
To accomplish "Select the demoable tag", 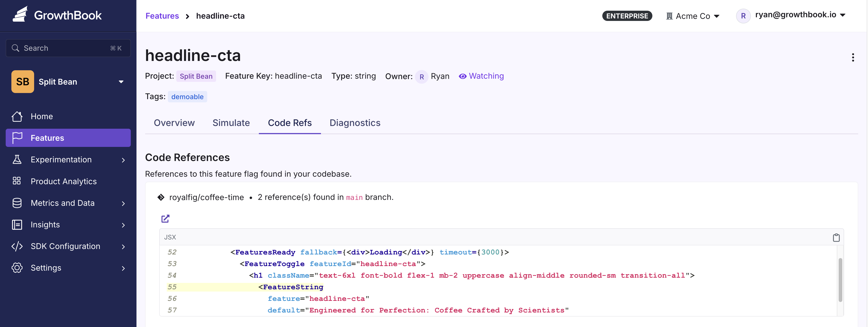I will coord(187,97).
